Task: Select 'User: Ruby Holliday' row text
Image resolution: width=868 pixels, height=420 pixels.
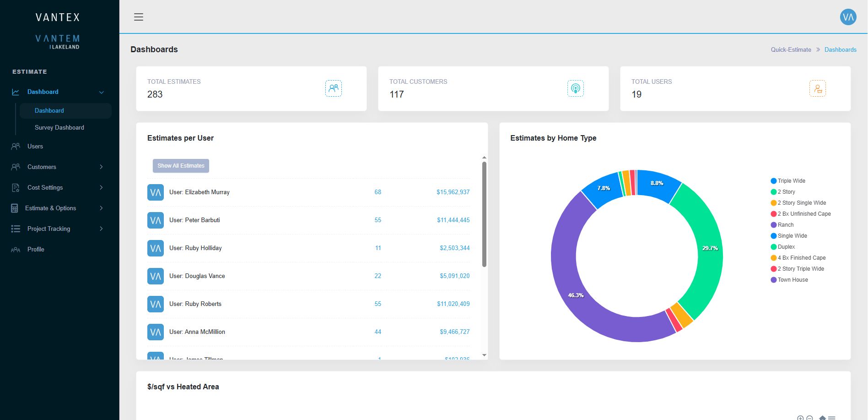Action: [195, 248]
